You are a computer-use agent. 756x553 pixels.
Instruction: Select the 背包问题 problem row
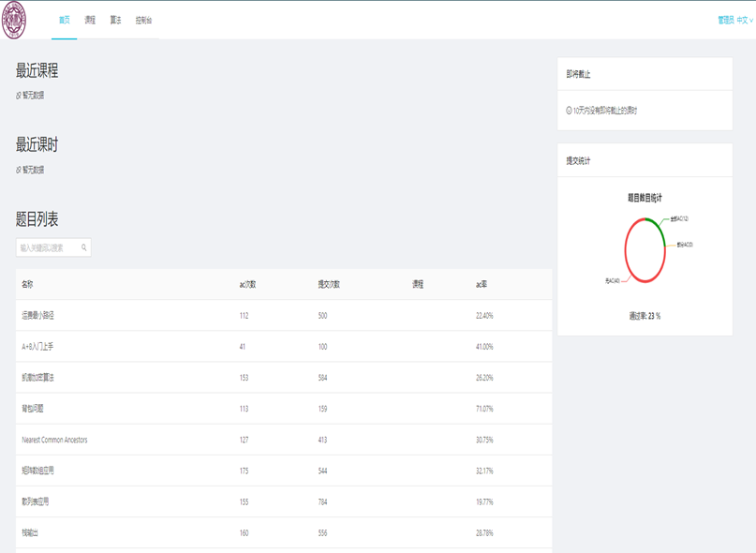[x=33, y=409]
